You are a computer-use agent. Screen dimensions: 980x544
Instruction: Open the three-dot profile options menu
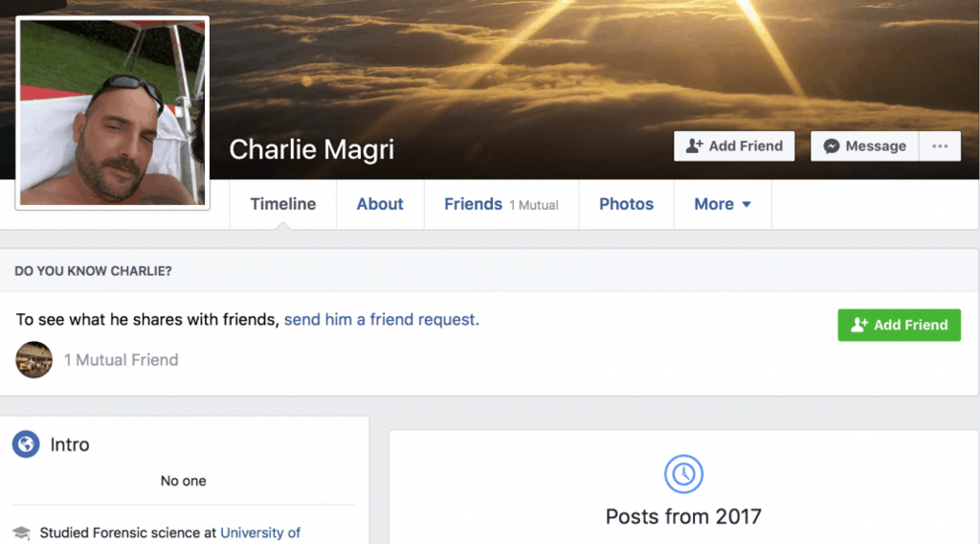(x=940, y=147)
